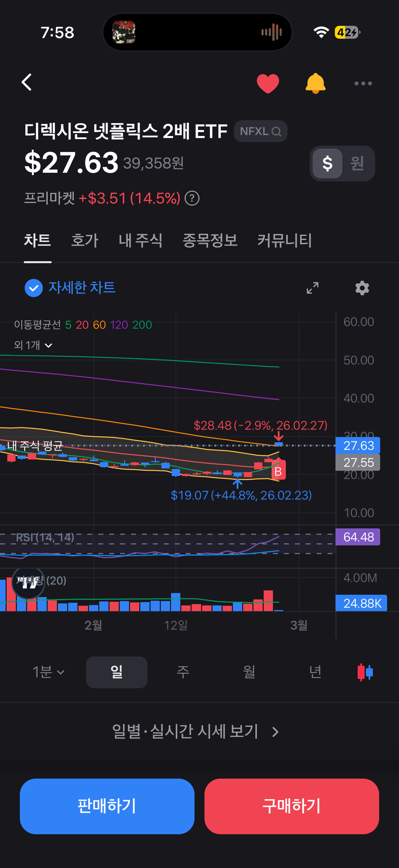Open chart settings gear
The image size is (399, 868).
click(x=362, y=288)
